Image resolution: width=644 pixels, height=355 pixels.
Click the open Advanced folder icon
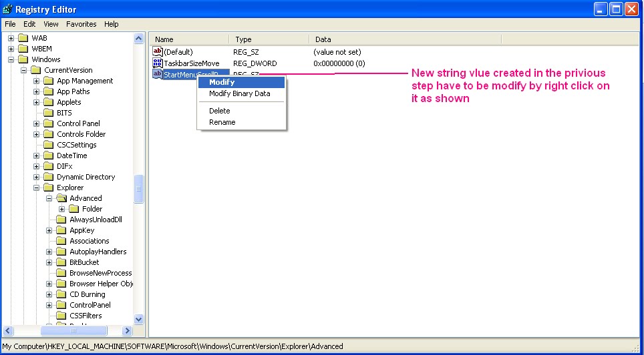[61, 198]
